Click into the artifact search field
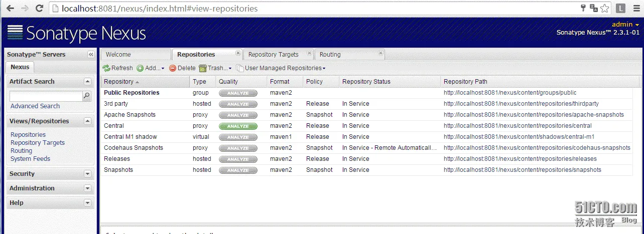The width and height of the screenshot is (644, 234). coord(46,96)
